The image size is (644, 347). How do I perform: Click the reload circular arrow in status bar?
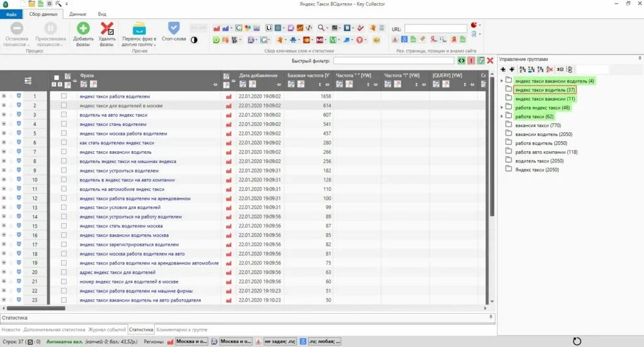(577, 341)
